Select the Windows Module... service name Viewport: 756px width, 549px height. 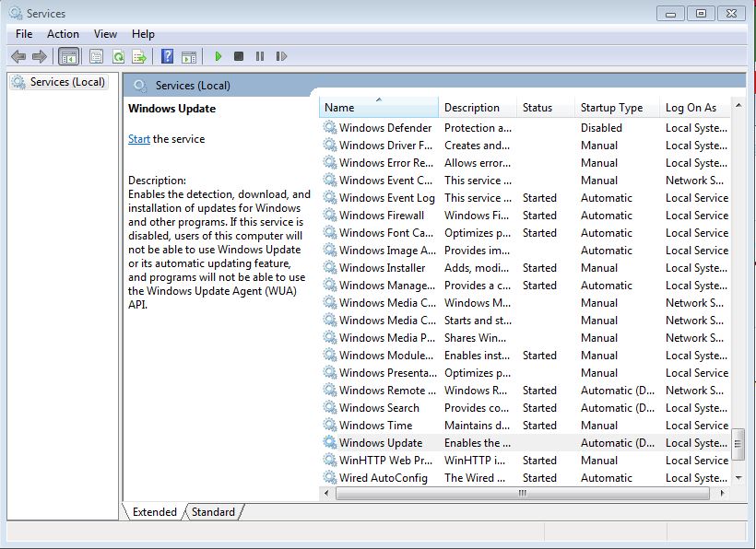pyautogui.click(x=386, y=355)
